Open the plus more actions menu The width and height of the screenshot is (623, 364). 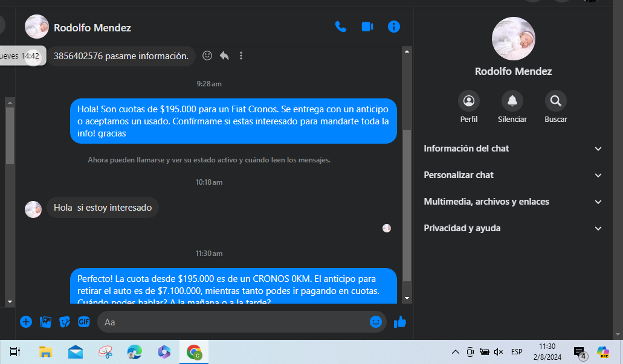click(x=26, y=322)
